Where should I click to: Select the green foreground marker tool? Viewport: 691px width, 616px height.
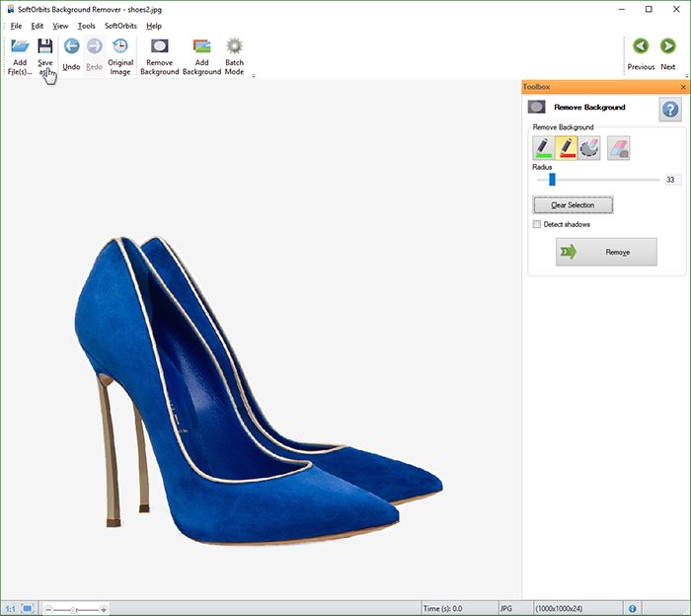tap(543, 148)
